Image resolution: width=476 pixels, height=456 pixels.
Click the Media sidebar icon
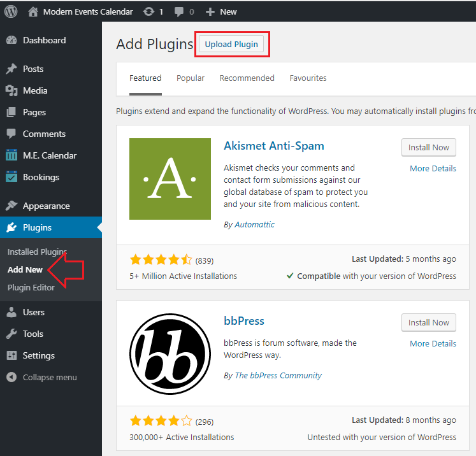coord(11,90)
